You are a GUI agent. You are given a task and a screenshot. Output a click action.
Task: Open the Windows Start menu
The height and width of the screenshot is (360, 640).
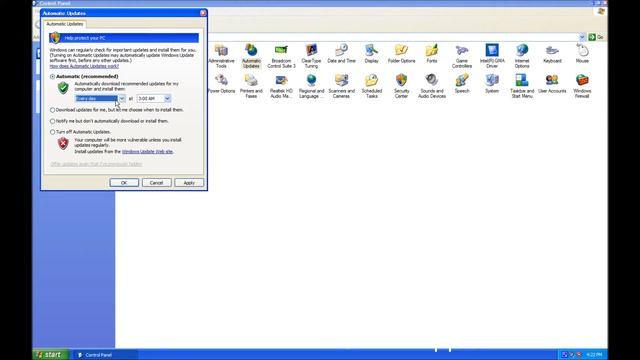point(51,355)
